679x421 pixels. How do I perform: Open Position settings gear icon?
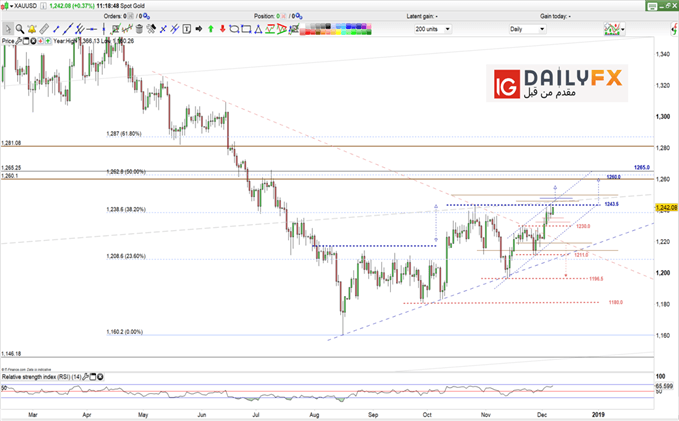(298, 16)
